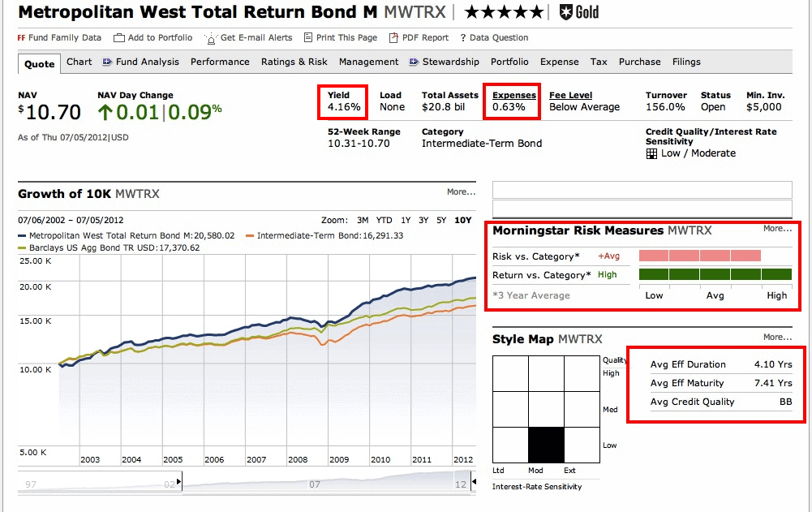Click the Total Assets value $20.8 bil
The height and width of the screenshot is (512, 812).
tap(443, 107)
